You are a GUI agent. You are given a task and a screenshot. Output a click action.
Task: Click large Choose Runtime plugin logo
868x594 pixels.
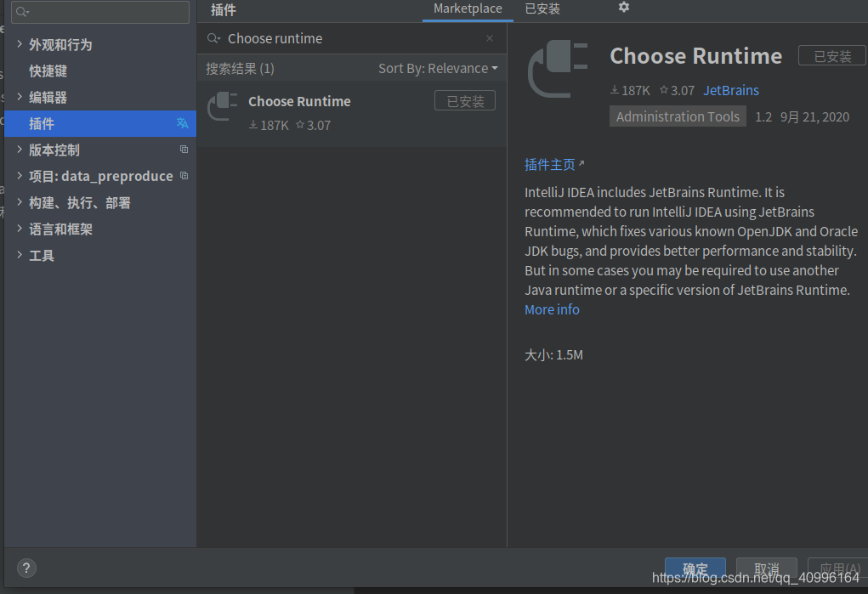point(558,69)
